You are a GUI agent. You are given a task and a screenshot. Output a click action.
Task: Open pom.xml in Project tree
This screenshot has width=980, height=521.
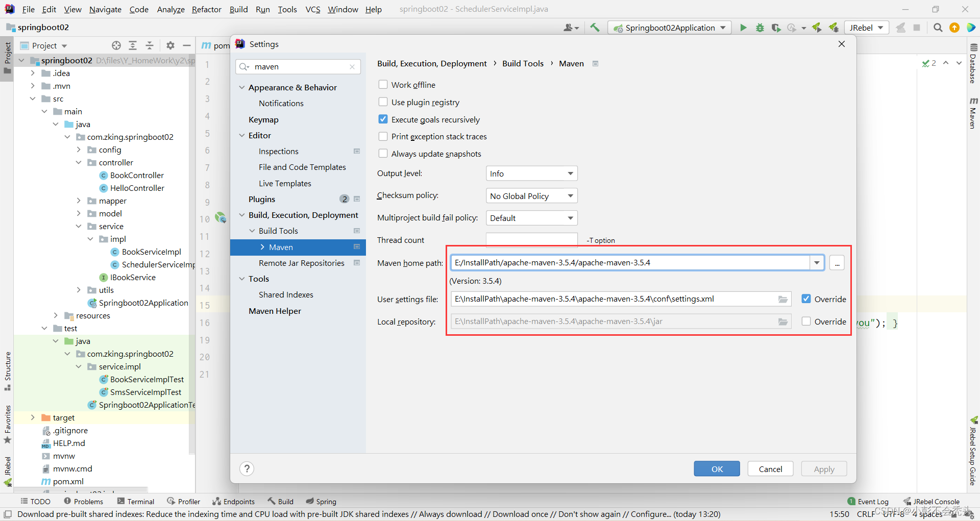68,481
